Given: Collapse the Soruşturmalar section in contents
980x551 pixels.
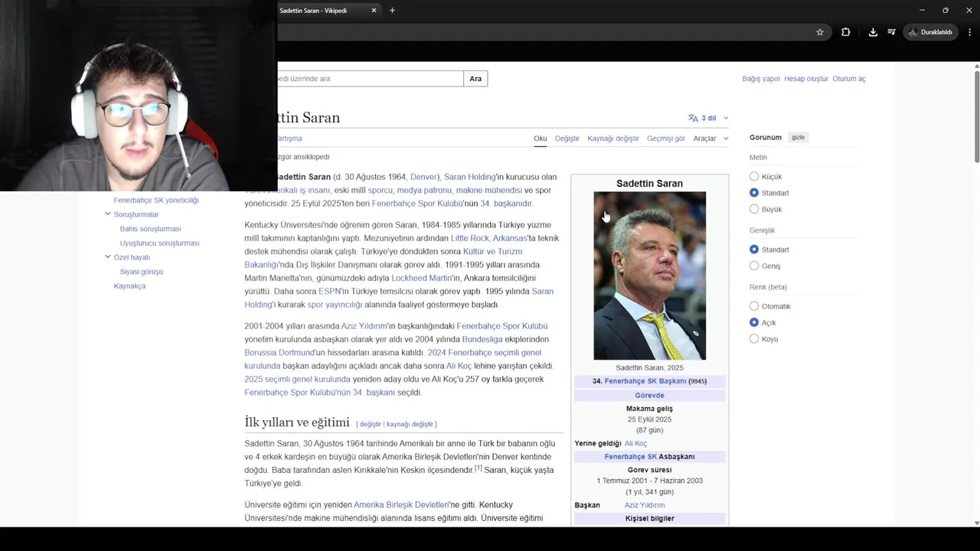Looking at the screenshot, I should (x=108, y=214).
